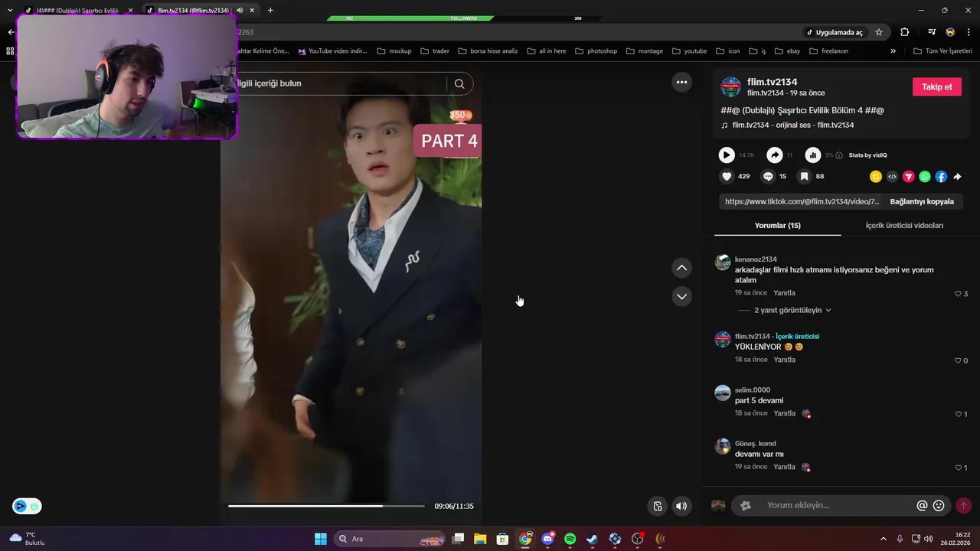This screenshot has height=551, width=980.
Task: Click "Bağlantıyı kopyala" to copy link
Action: [x=922, y=201]
